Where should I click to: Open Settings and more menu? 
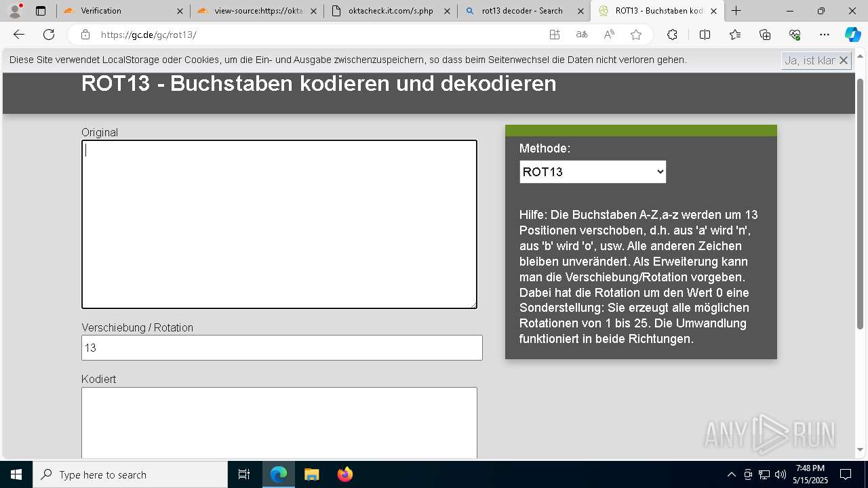(x=825, y=35)
